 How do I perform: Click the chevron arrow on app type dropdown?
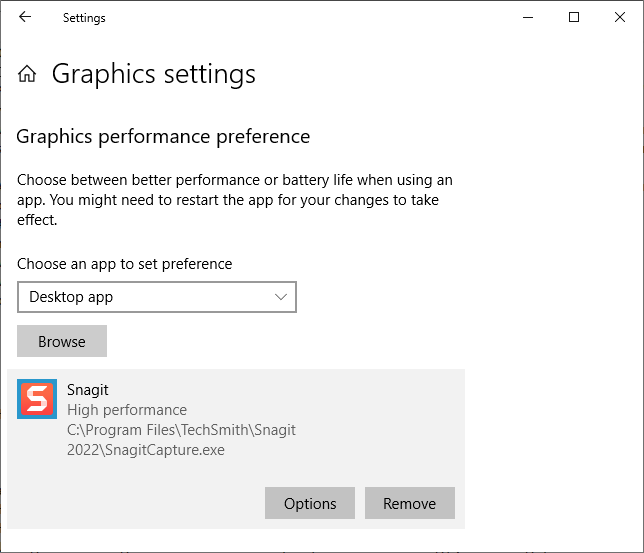point(281,297)
